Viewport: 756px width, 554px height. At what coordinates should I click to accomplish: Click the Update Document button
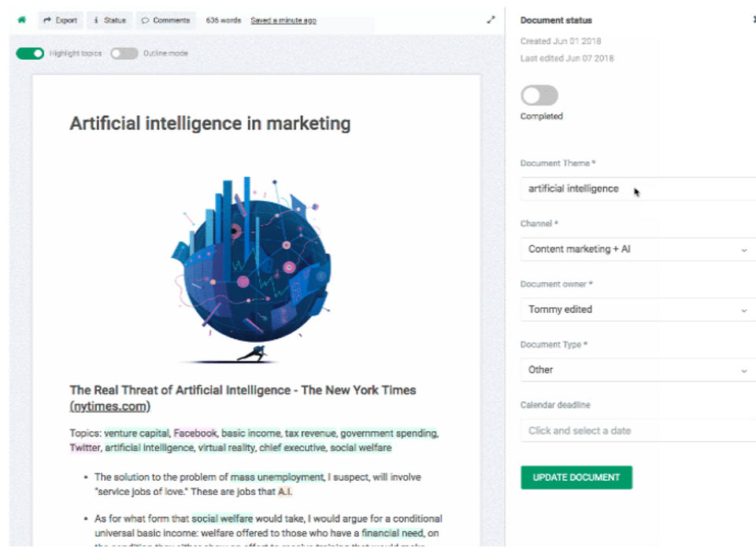tap(576, 478)
